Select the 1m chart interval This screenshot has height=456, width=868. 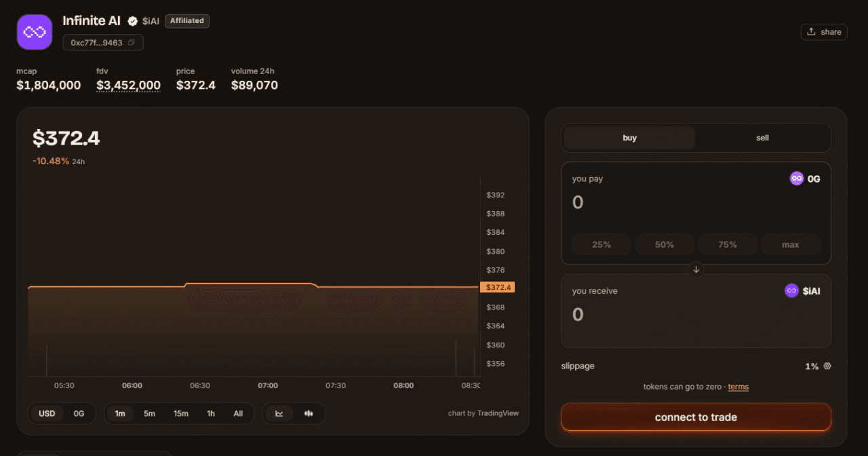tap(120, 413)
